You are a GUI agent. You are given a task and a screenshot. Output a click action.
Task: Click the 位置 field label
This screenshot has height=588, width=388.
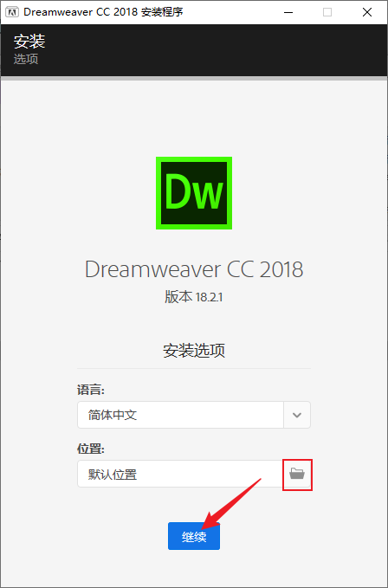click(91, 449)
